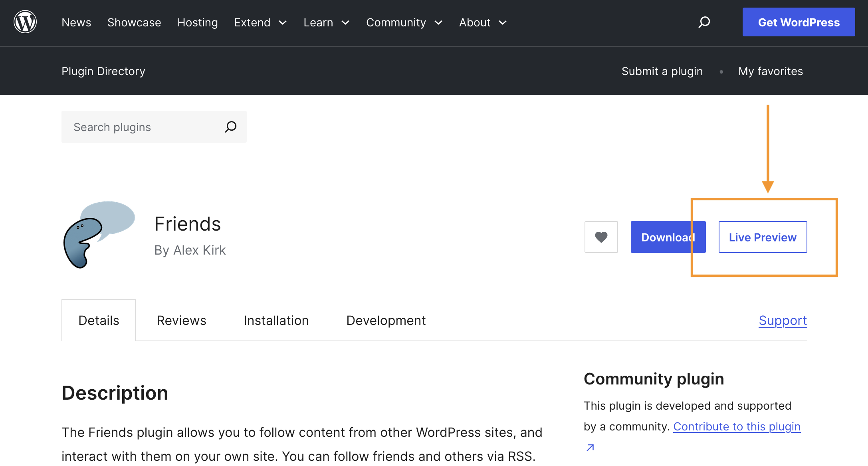Click the Friends plugin title
Screen dimensions: 868x466
tap(188, 224)
